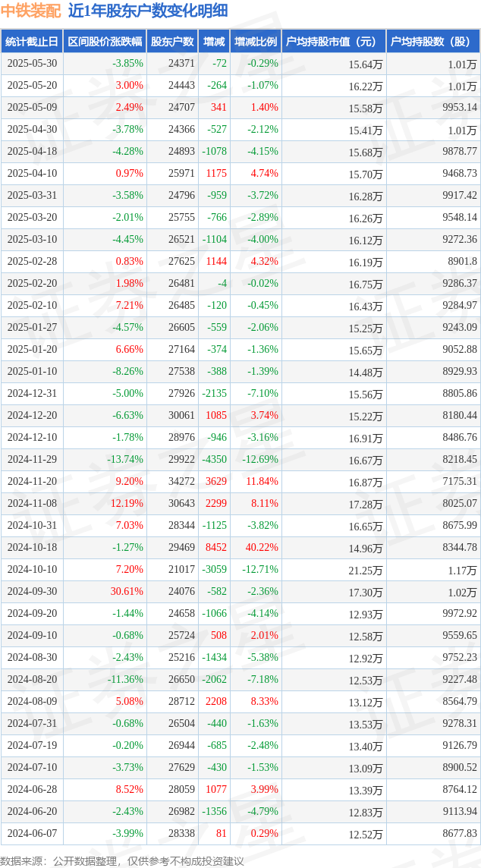Click the 中铁装配 title text

pyautogui.click(x=30, y=11)
